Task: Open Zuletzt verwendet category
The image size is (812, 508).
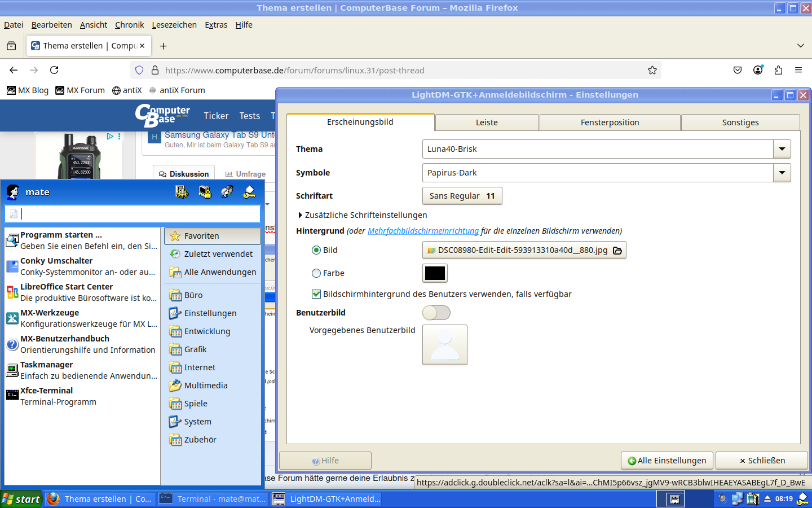Action: point(213,254)
